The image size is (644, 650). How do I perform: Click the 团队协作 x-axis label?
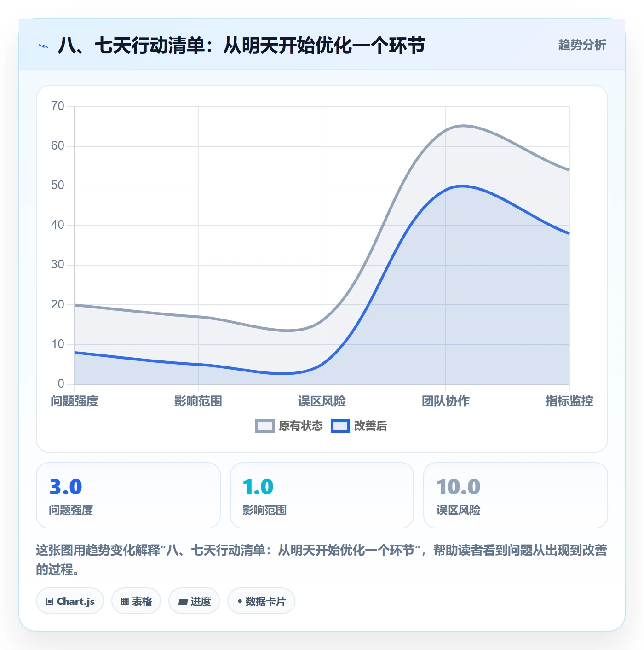pyautogui.click(x=446, y=401)
